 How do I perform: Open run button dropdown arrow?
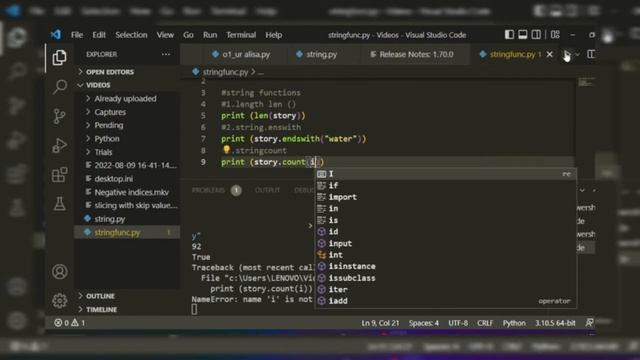tap(577, 54)
